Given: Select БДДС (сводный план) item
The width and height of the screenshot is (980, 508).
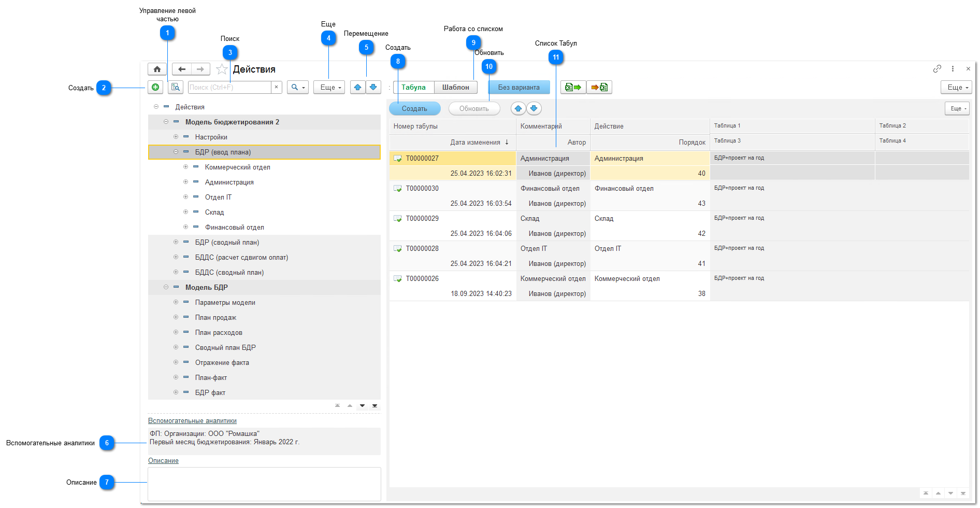Looking at the screenshot, I should [x=229, y=272].
